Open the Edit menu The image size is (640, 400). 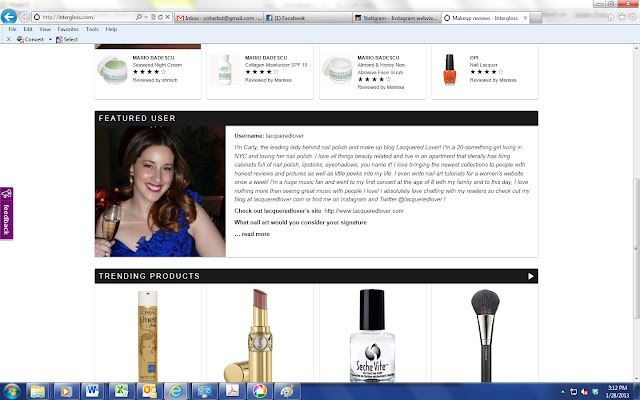pos(28,29)
